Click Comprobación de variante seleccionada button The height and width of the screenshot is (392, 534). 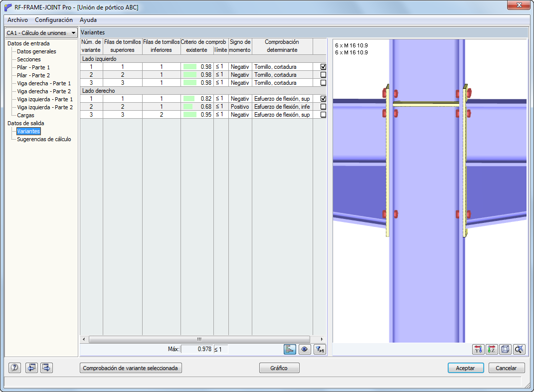coord(131,368)
